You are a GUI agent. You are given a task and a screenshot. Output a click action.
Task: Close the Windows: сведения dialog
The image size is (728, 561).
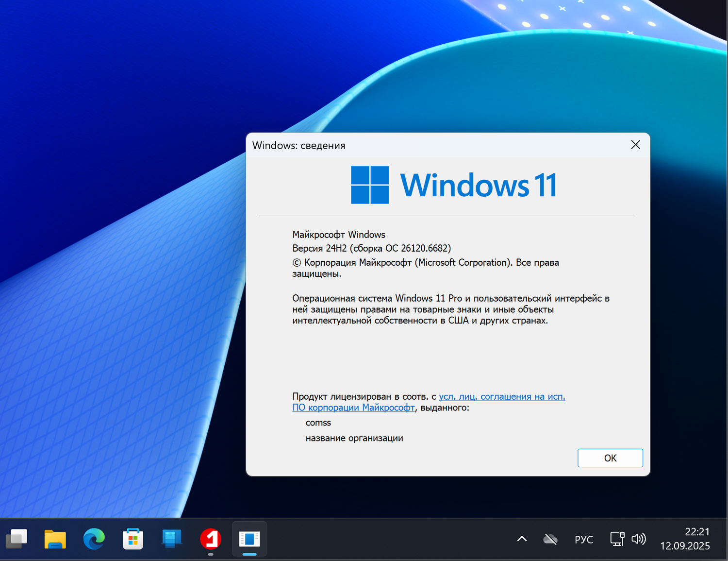tap(635, 145)
